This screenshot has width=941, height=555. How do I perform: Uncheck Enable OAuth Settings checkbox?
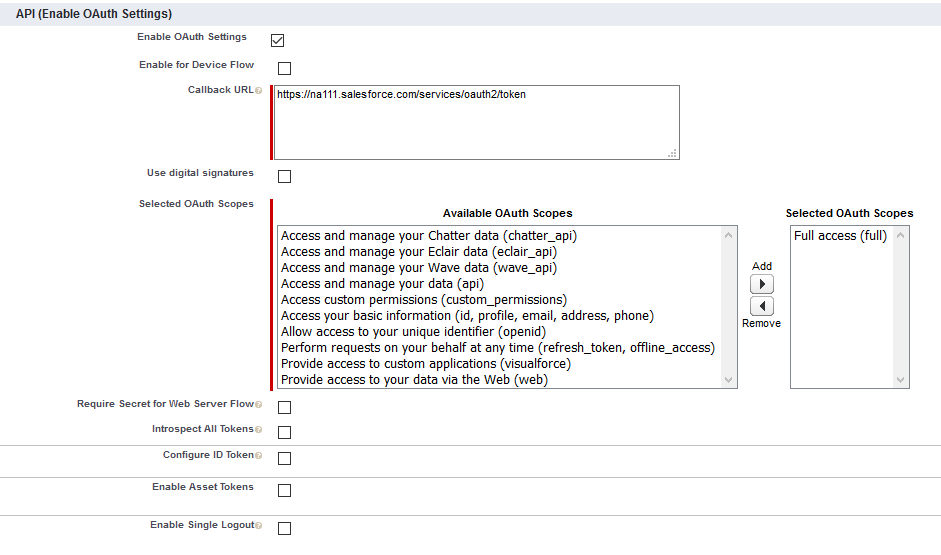pyautogui.click(x=278, y=41)
